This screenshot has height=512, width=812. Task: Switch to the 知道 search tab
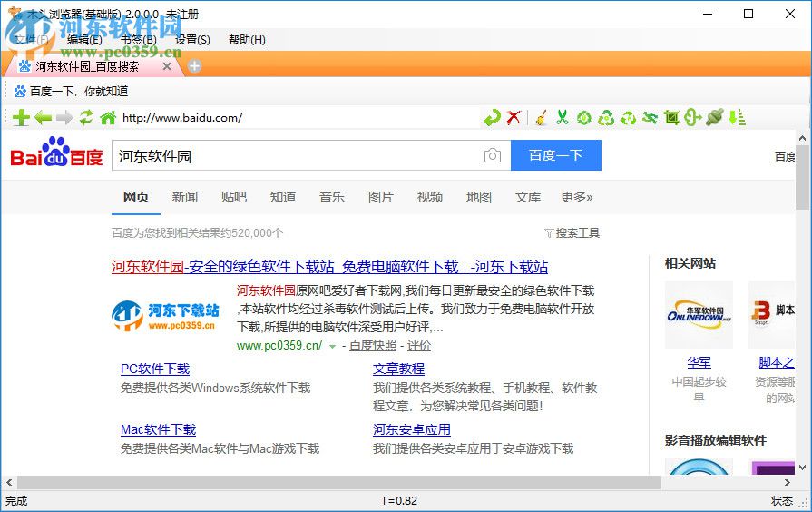point(283,197)
